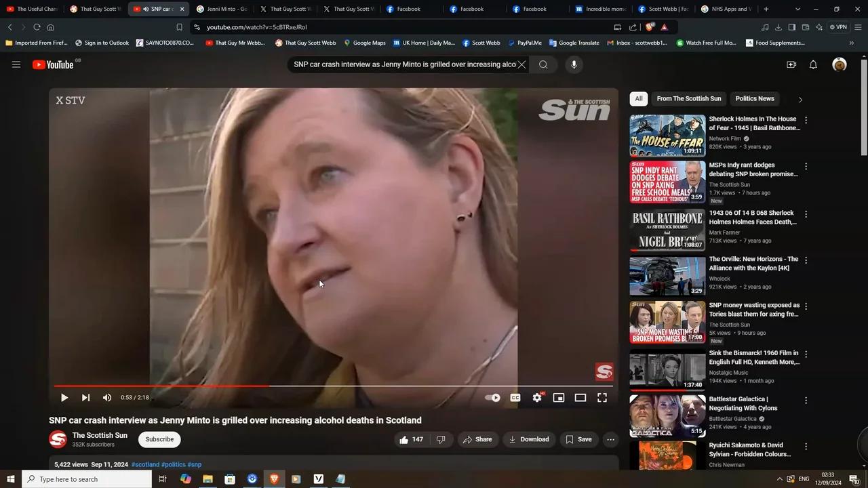868x488 pixels.
Task: Play the paused video
Action: [x=64, y=398]
